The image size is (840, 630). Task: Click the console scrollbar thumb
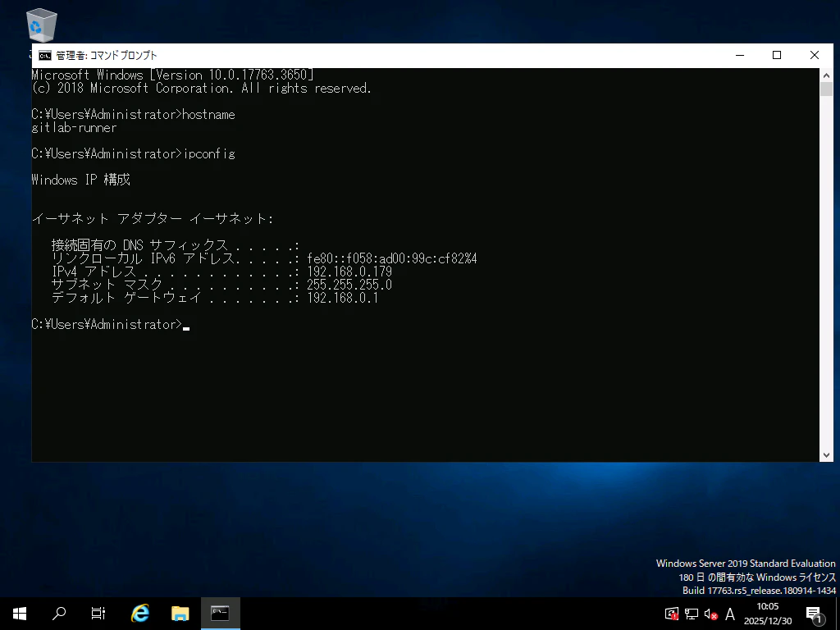coord(827,90)
